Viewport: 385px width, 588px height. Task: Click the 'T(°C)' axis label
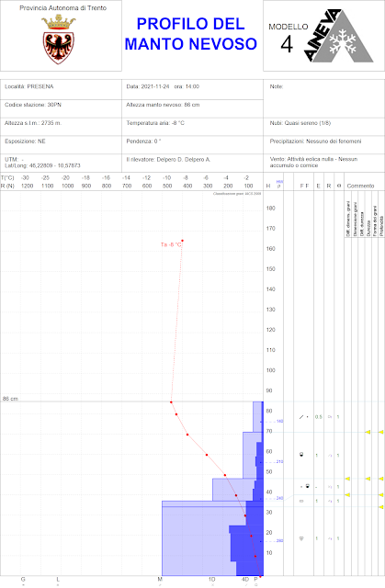[7, 177]
